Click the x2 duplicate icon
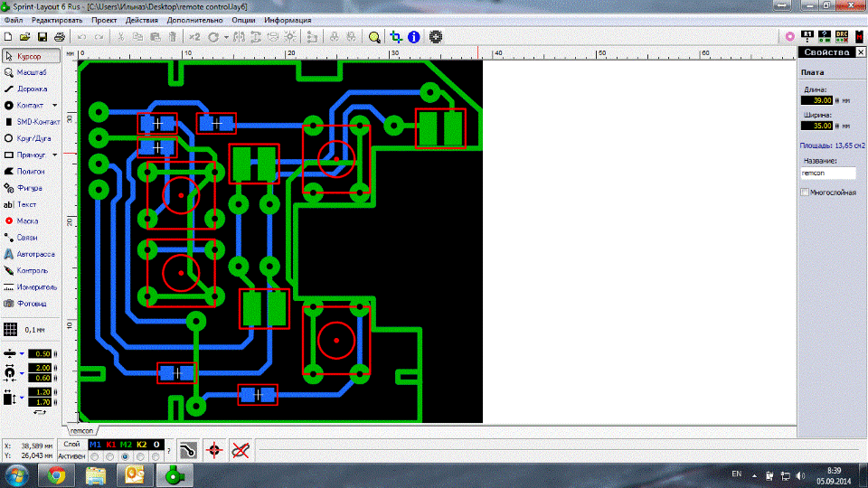This screenshot has width=868, height=488. [194, 37]
